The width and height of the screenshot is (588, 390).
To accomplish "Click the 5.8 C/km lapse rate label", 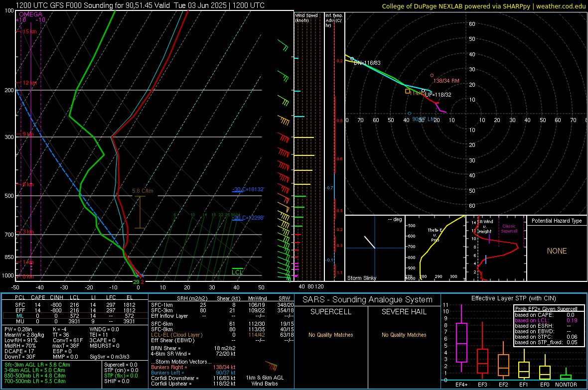I will (143, 191).
